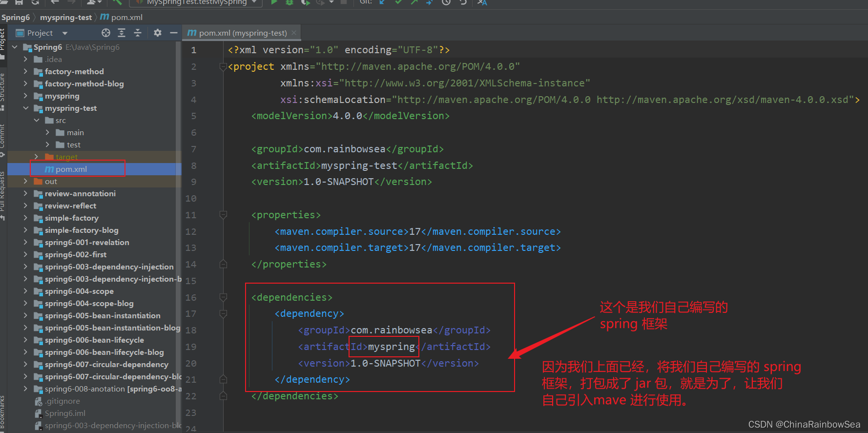Screen dimensions: 868x433
Task: Fold the properties block in gutter
Action: (223, 215)
